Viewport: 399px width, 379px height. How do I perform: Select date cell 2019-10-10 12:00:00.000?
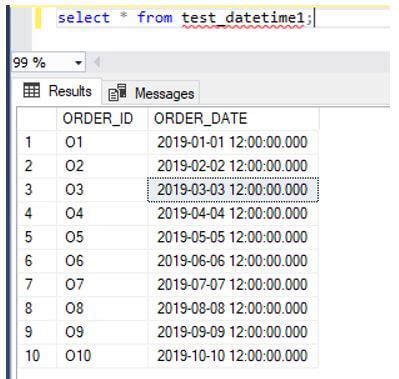[x=233, y=355]
